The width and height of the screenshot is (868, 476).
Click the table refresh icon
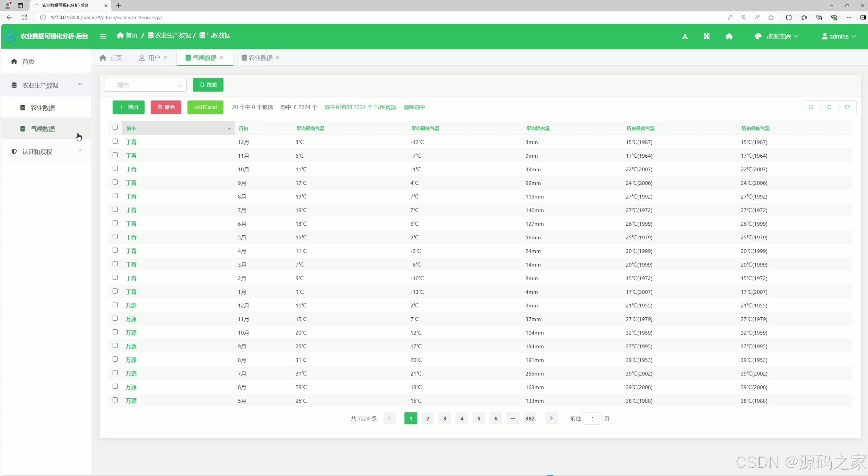coord(829,107)
